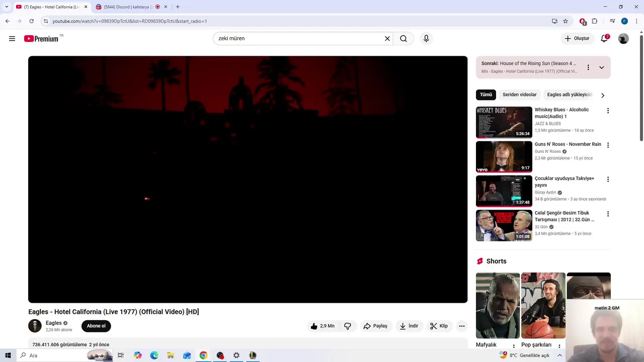Open Microsoft Edge from taskbar

154,355
